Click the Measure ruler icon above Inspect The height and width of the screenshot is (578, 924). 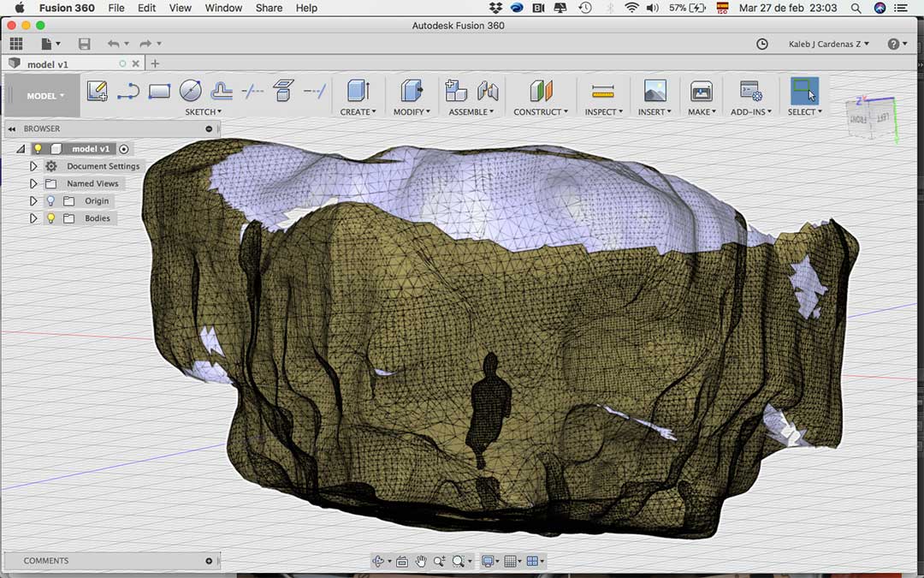coord(602,91)
